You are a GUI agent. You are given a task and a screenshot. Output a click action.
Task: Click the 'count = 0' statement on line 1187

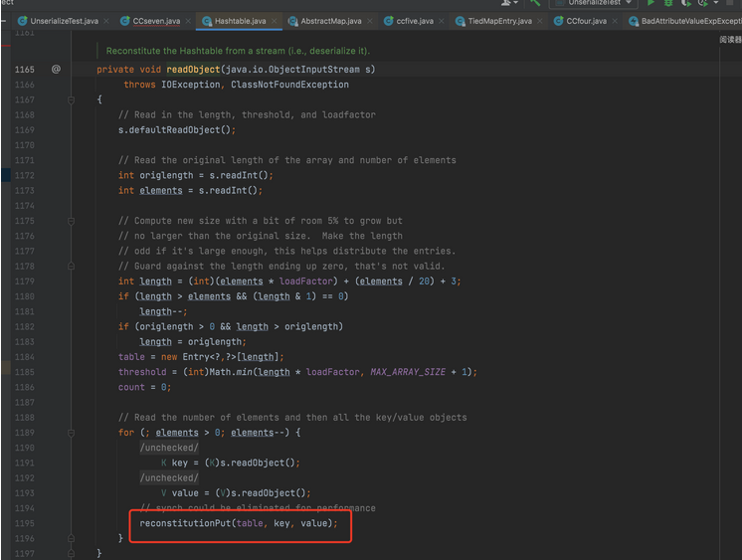(145, 387)
